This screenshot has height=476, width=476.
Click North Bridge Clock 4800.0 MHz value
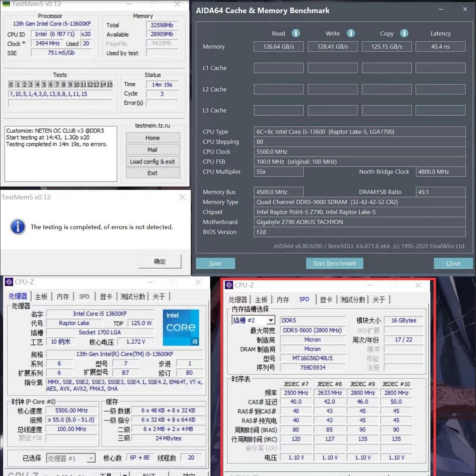[x=441, y=172]
